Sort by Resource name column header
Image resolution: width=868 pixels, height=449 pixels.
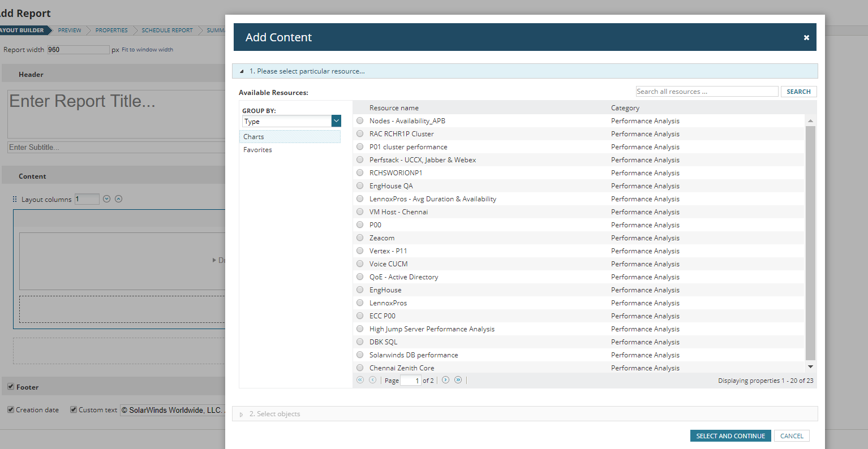coord(394,107)
